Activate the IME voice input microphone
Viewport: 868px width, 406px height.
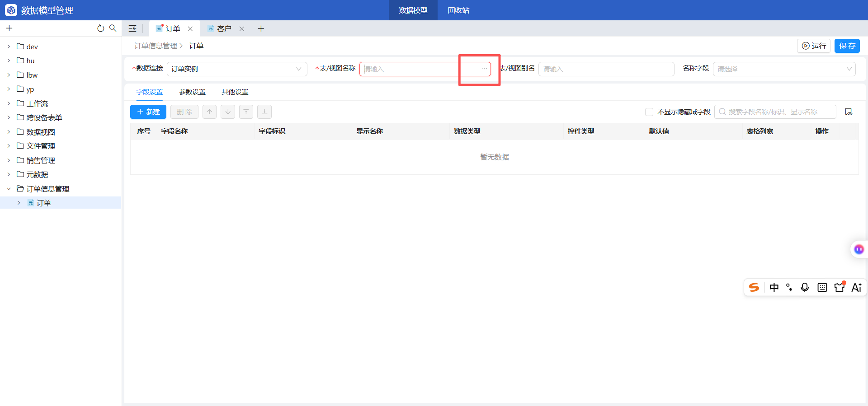click(x=805, y=287)
